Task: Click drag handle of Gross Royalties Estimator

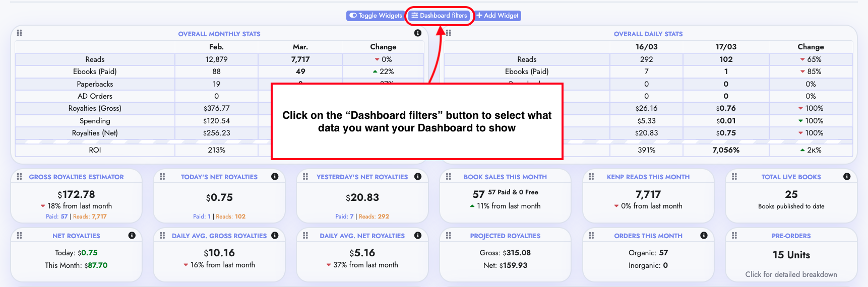Action: pyautogui.click(x=19, y=177)
